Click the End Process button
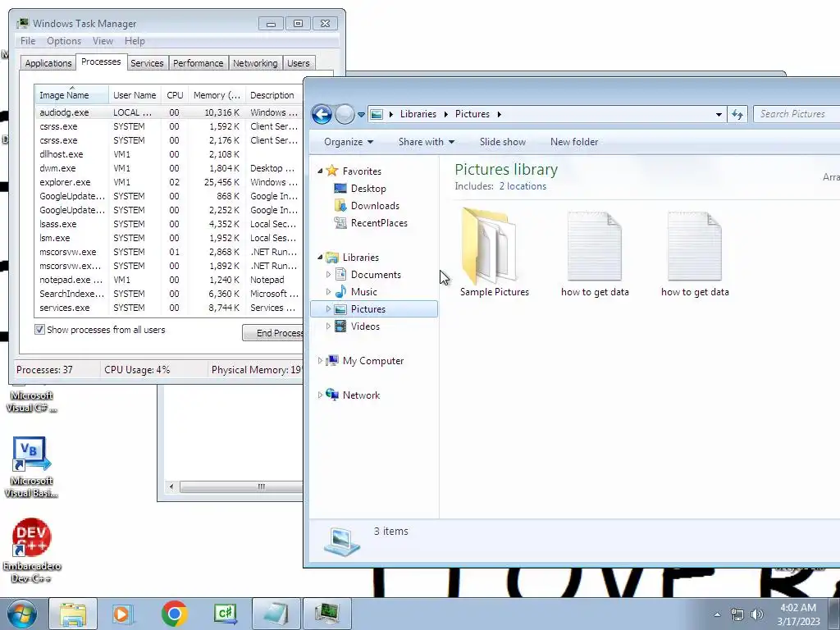The image size is (840, 630). [x=273, y=333]
